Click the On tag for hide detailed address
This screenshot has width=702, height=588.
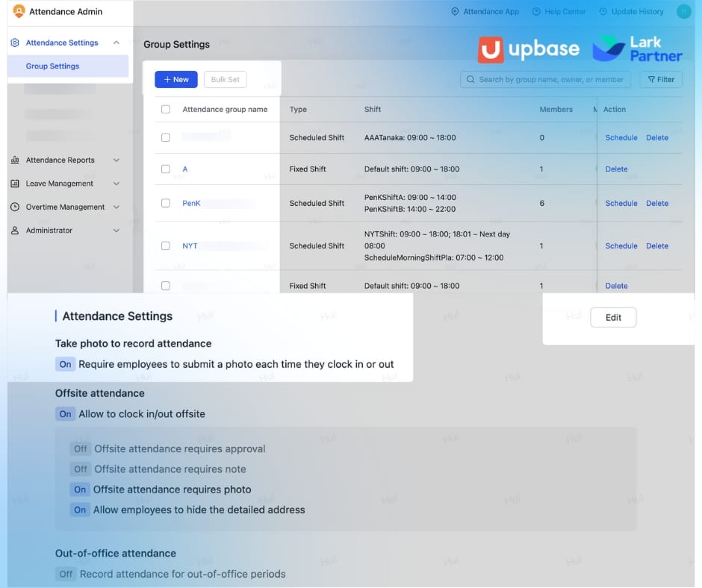80,510
